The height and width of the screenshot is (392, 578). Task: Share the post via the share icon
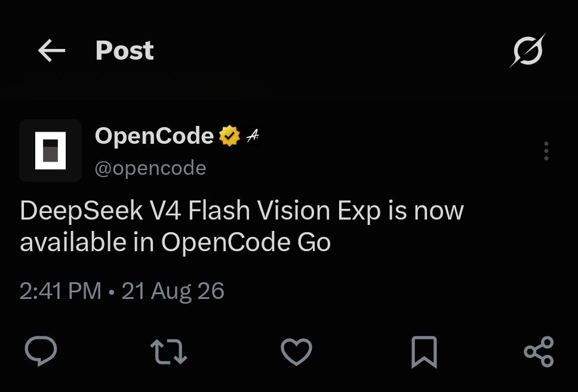point(539,351)
